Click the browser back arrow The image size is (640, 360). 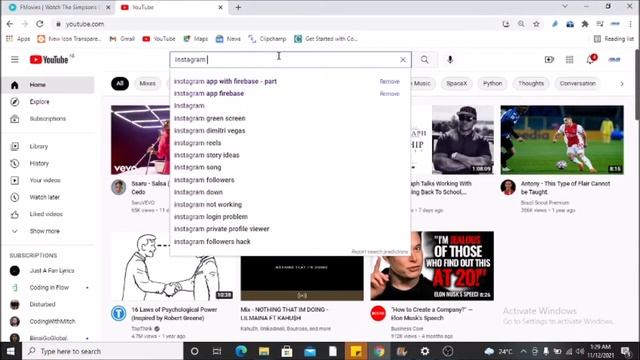pos(10,24)
